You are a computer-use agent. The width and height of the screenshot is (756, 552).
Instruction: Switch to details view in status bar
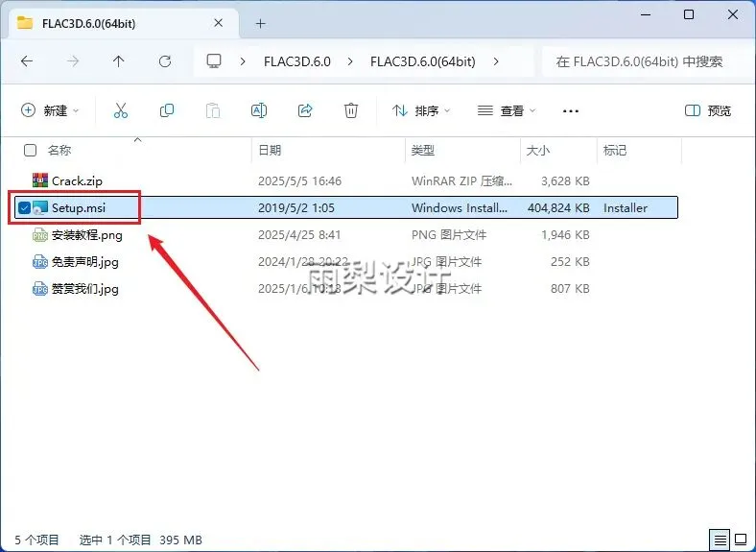click(x=720, y=540)
